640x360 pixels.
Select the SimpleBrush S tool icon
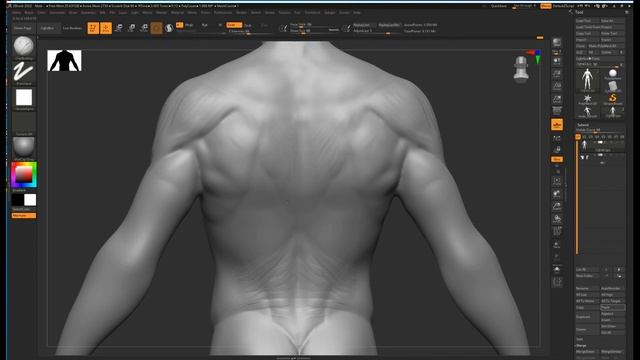612,99
